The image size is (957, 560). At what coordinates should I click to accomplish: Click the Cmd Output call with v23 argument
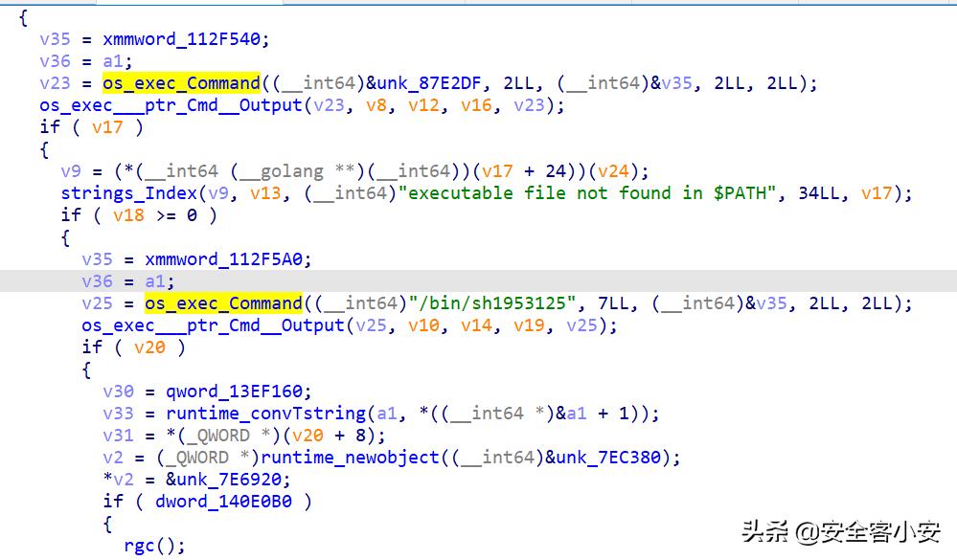(171, 105)
